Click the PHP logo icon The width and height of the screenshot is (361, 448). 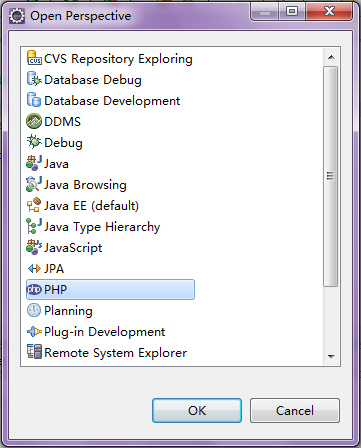[34, 289]
